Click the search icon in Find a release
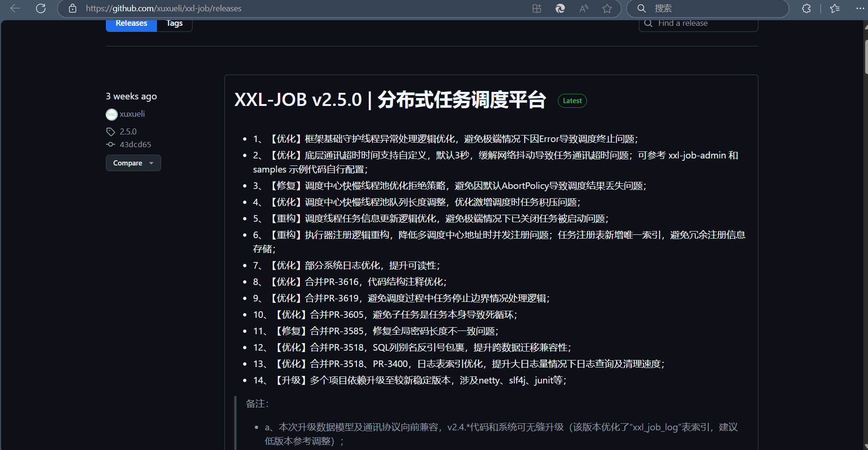This screenshot has width=868, height=450. [x=648, y=23]
